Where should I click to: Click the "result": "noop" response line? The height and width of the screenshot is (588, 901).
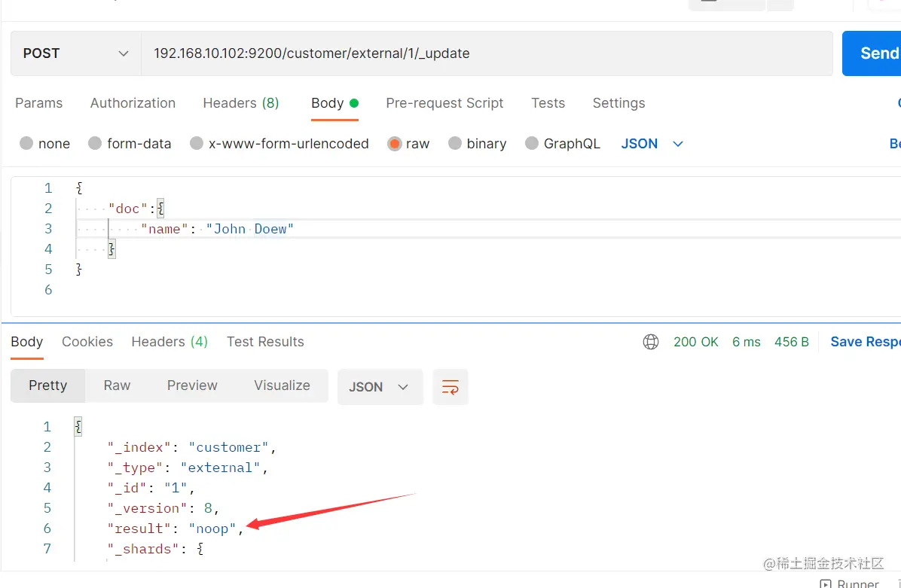click(176, 529)
